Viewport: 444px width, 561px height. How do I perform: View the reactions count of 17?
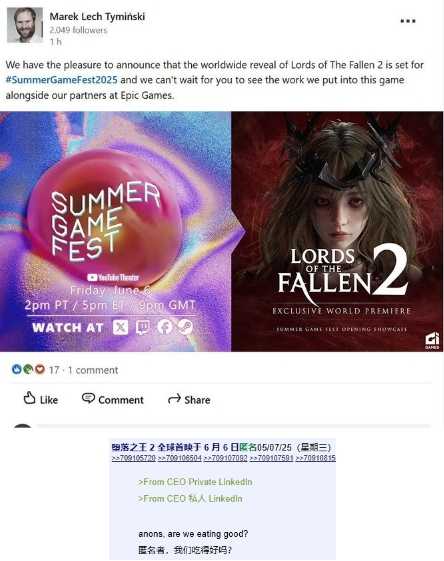click(54, 370)
